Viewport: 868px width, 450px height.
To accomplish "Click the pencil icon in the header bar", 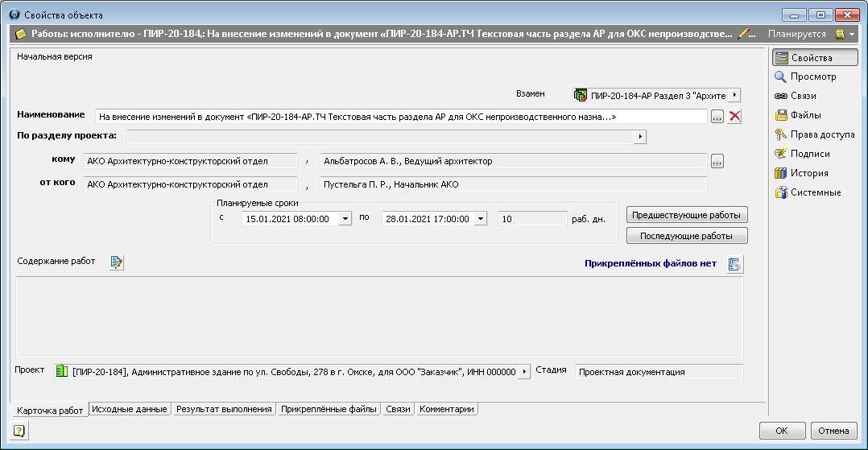I will [745, 35].
